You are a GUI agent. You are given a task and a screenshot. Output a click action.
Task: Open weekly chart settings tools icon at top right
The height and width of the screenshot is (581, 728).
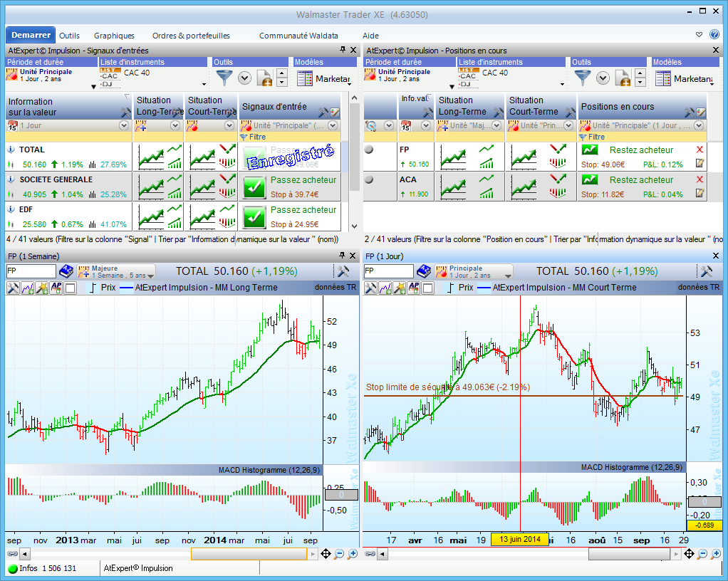coord(343,271)
